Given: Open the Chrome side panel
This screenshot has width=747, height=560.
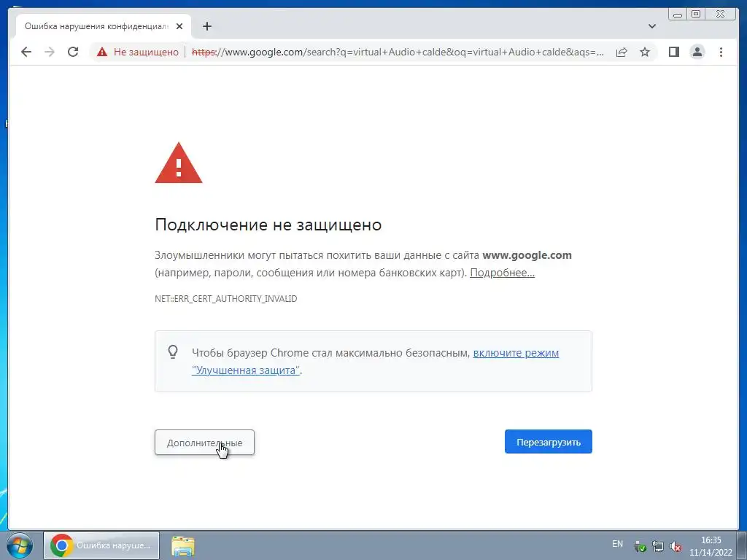Looking at the screenshot, I should 673,52.
